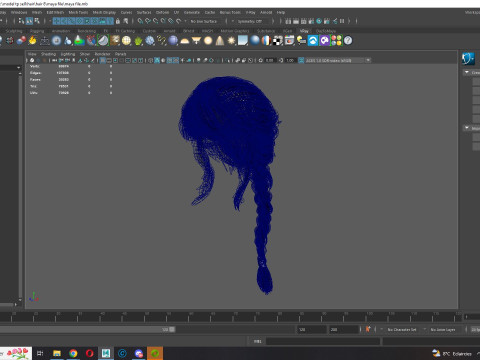Click the pause icon in status line
Image resolution: width=480 pixels, height=360 pixels.
coord(342,21)
